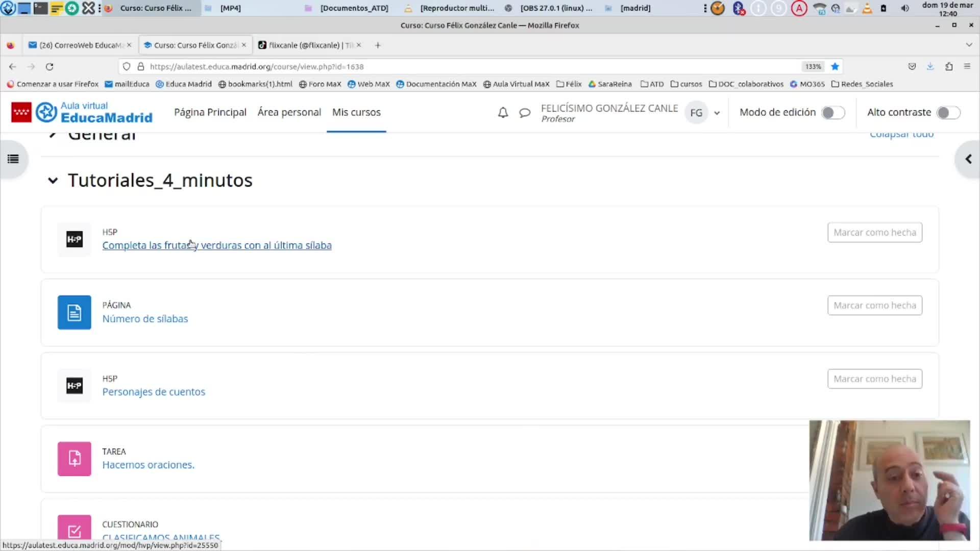Go to Área personal menu

[289, 112]
